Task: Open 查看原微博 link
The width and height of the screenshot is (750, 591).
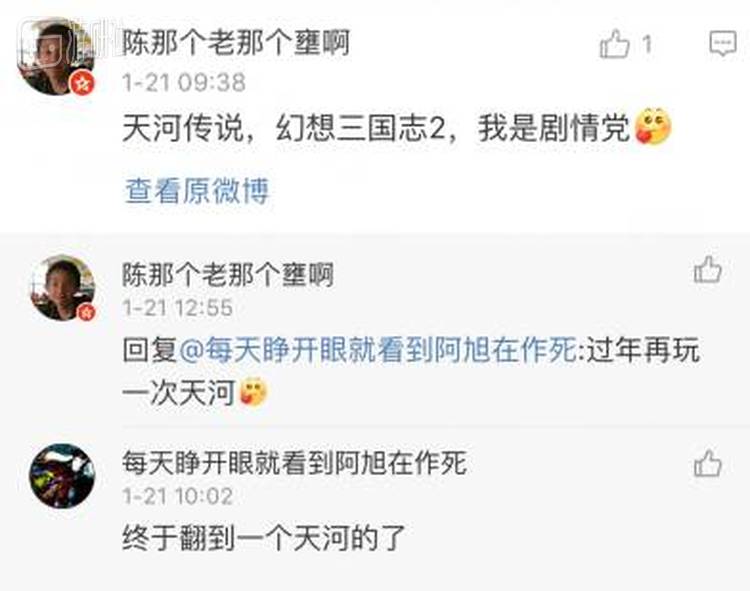Action: tap(197, 191)
